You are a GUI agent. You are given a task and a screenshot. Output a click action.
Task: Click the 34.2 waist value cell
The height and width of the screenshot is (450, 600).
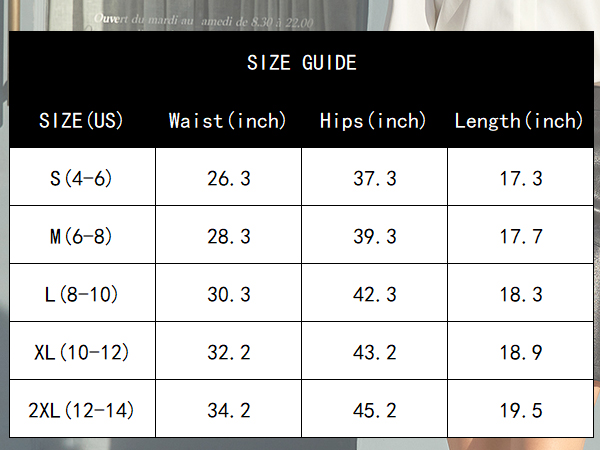pos(228,408)
